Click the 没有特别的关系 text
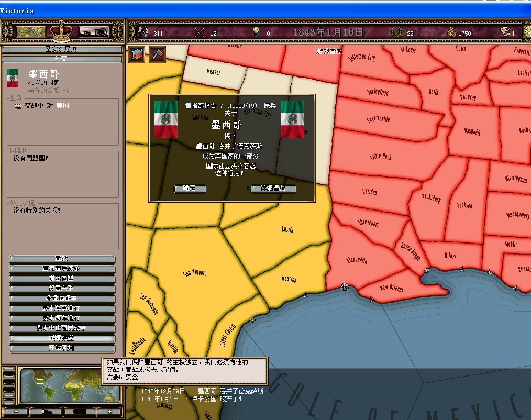531x420 pixels. [37, 211]
